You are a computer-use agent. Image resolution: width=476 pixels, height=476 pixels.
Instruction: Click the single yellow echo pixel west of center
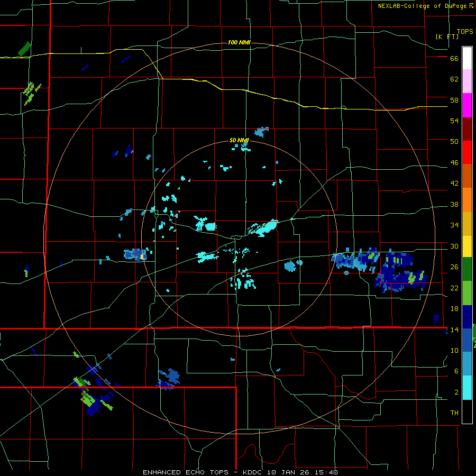point(142,257)
